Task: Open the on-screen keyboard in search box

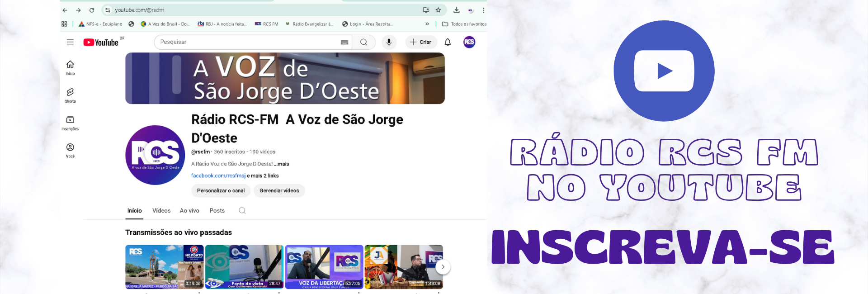Action: point(344,42)
